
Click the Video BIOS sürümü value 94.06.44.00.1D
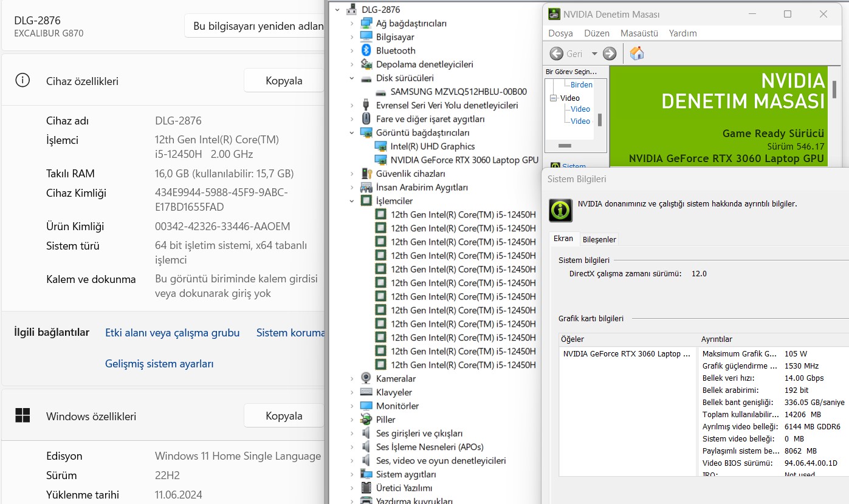(x=811, y=463)
